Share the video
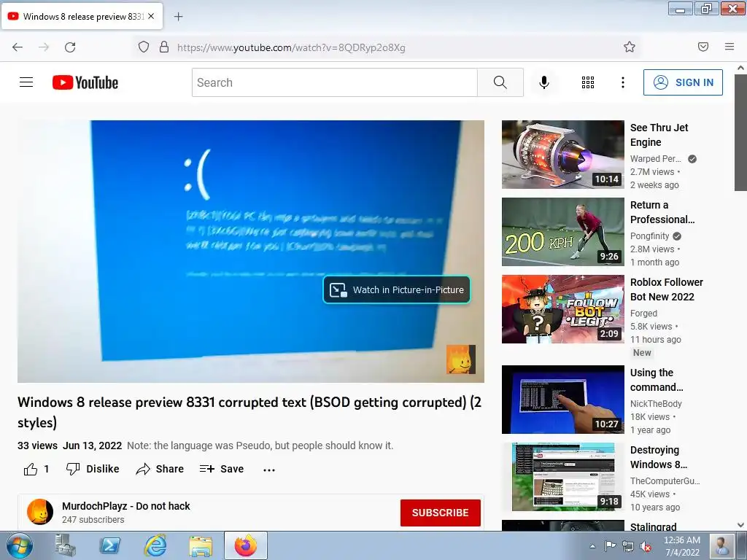This screenshot has width=747, height=560. [160, 469]
